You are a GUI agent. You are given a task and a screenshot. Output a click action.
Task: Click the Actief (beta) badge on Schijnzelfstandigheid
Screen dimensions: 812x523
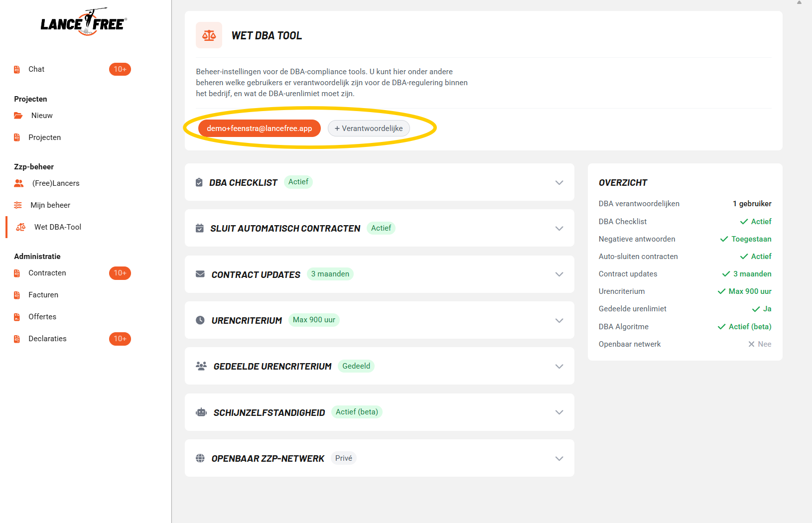click(357, 412)
